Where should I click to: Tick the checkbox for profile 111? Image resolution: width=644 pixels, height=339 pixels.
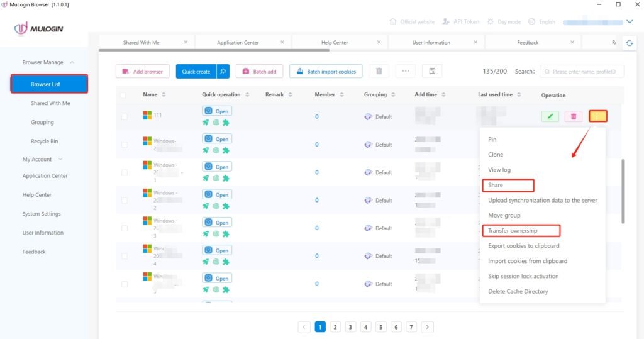[x=124, y=117]
